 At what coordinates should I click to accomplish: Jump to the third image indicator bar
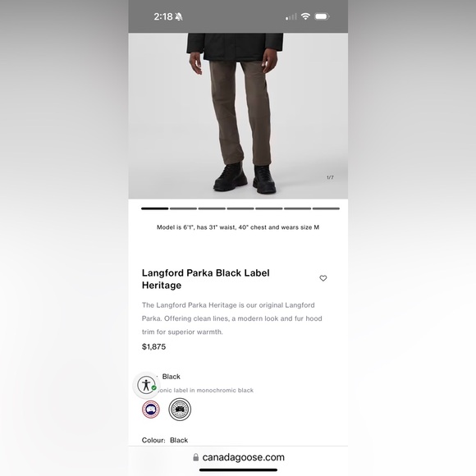pyautogui.click(x=212, y=208)
